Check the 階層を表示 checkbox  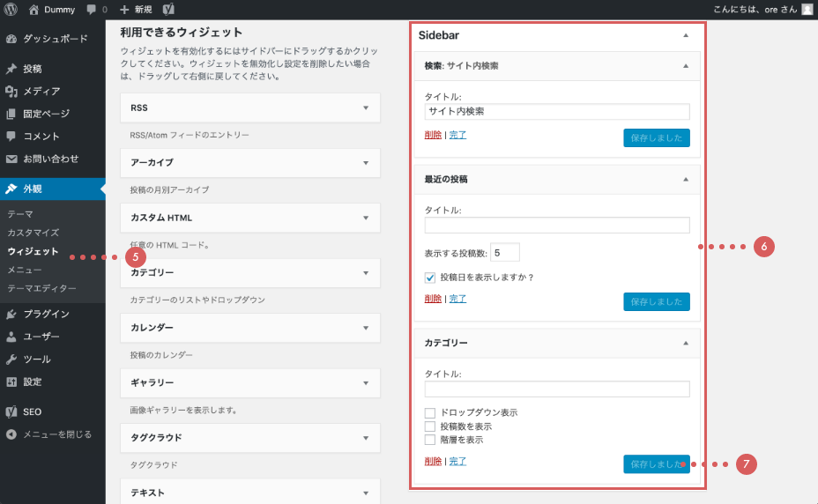pyautogui.click(x=430, y=439)
